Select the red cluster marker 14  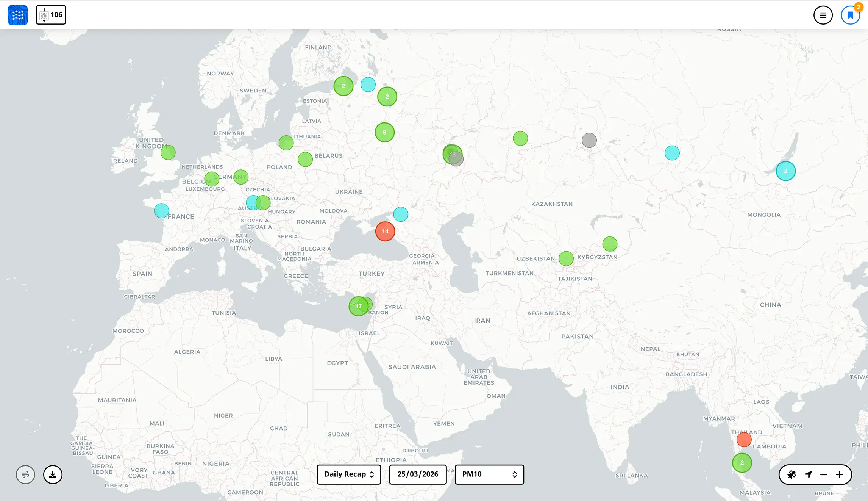coord(385,231)
